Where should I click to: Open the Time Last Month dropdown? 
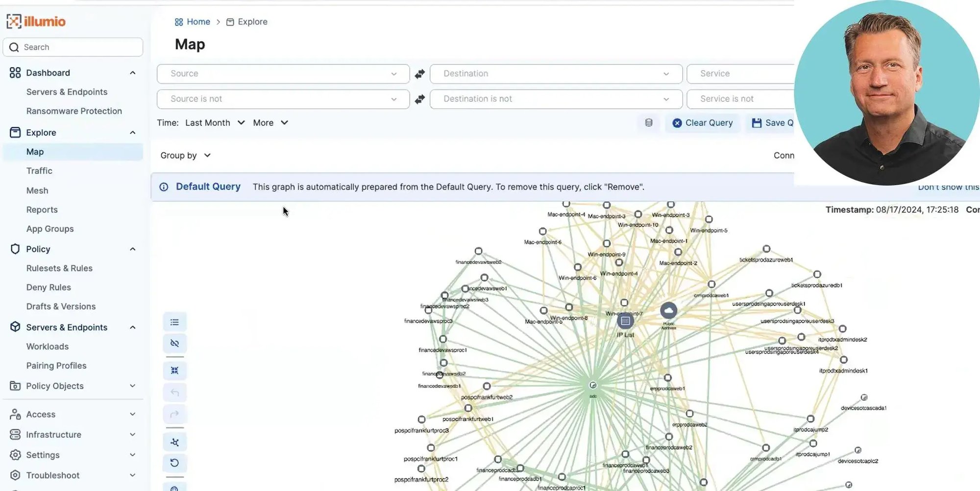215,123
